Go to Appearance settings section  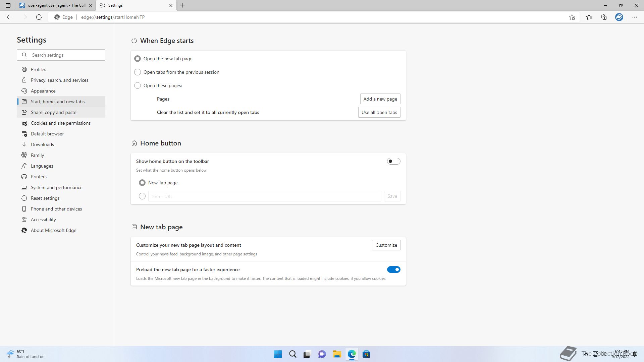pyautogui.click(x=43, y=91)
